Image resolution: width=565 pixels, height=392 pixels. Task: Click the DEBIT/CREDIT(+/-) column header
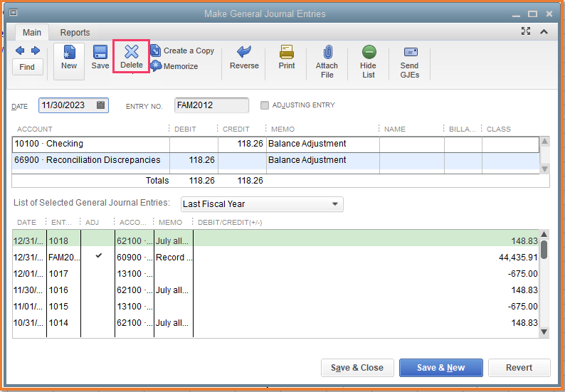pos(230,222)
